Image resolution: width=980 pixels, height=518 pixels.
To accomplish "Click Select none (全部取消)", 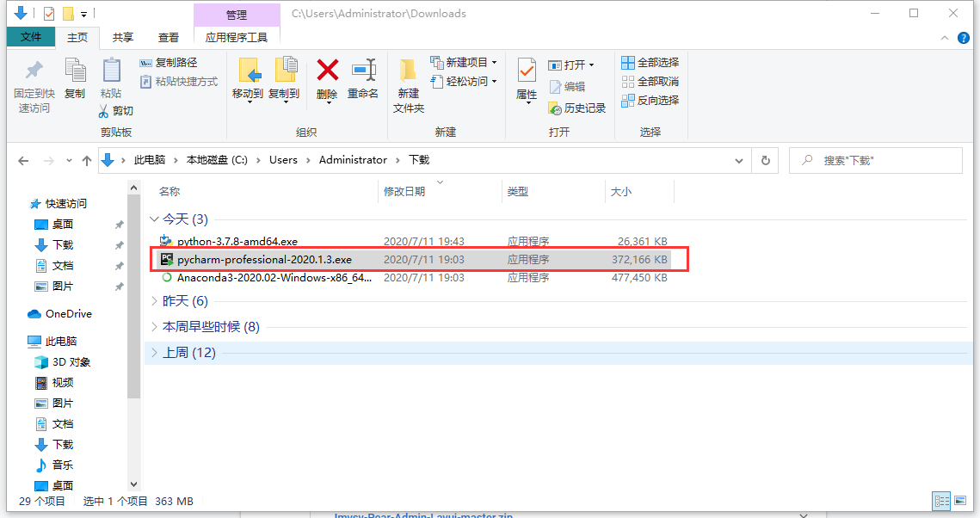I will [650, 81].
